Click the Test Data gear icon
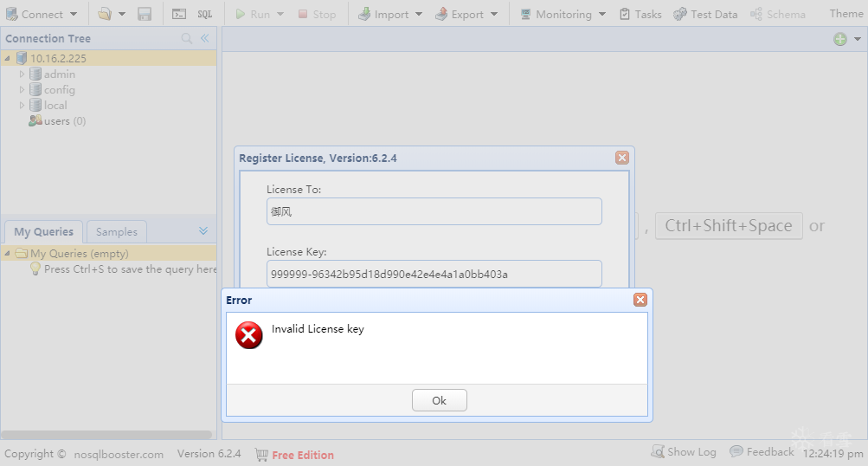 [x=680, y=15]
